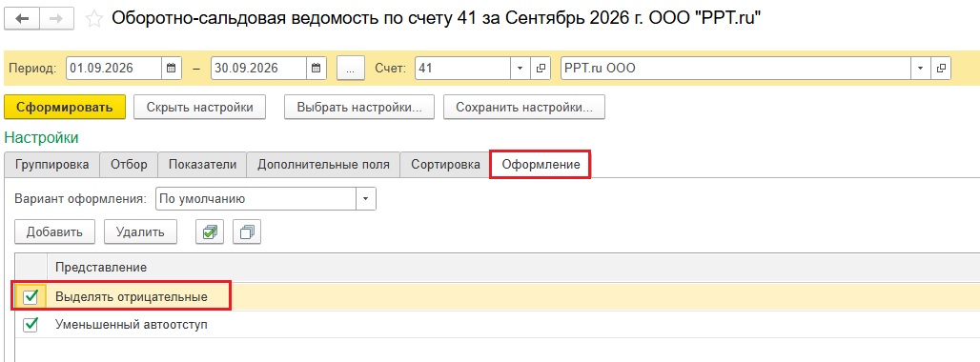Open calendar for start date 01.09.2026

pos(172,68)
